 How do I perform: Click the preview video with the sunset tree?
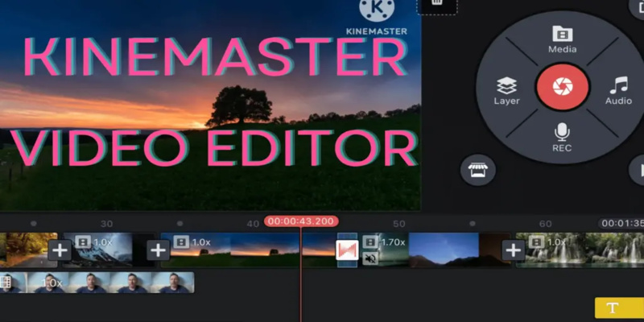(x=210, y=105)
